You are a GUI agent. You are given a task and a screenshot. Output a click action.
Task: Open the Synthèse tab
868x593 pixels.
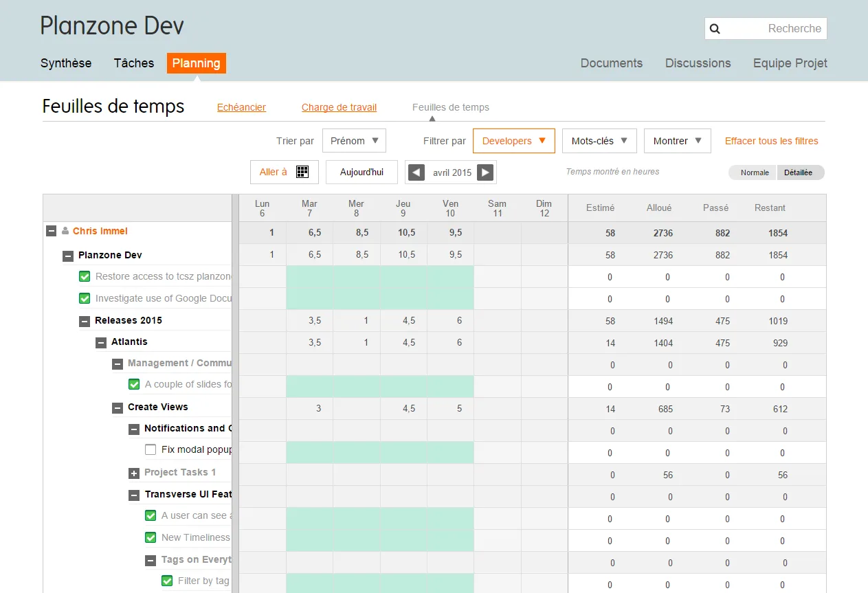point(66,63)
